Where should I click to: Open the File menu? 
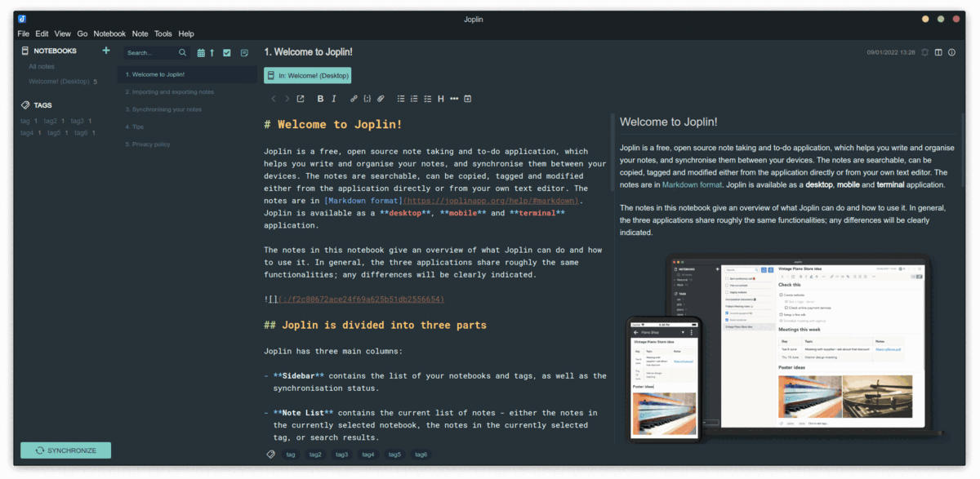click(23, 33)
